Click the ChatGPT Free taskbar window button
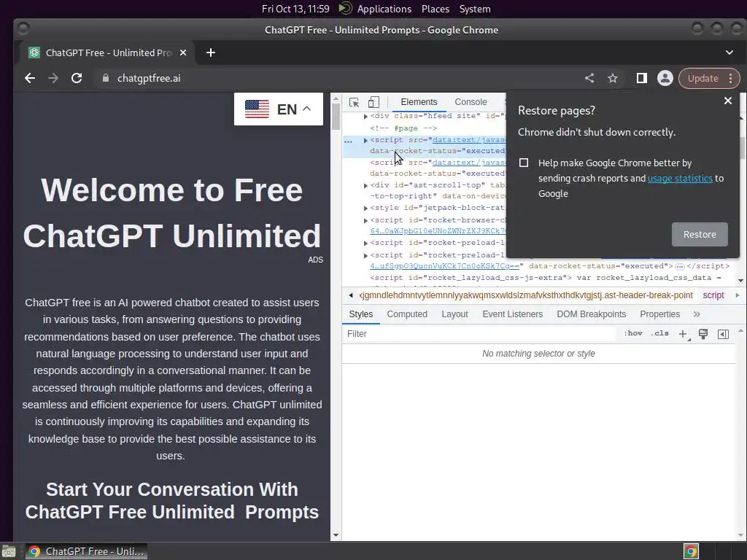This screenshot has width=747, height=560. (86, 551)
